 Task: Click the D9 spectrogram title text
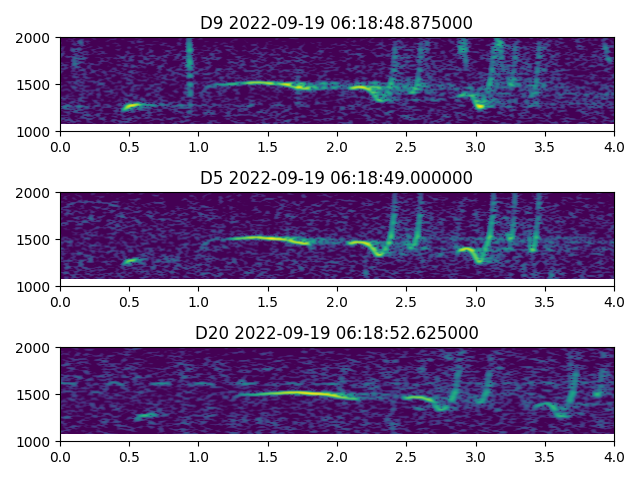(336, 23)
